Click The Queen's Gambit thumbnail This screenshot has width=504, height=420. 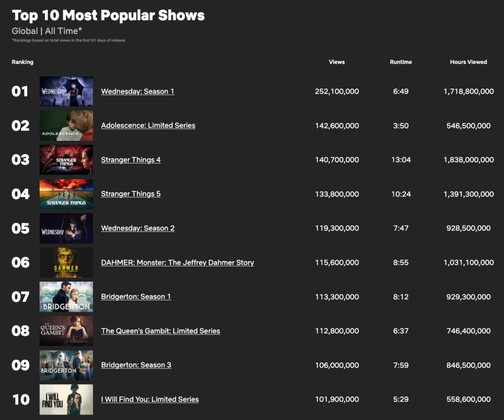coord(66,331)
